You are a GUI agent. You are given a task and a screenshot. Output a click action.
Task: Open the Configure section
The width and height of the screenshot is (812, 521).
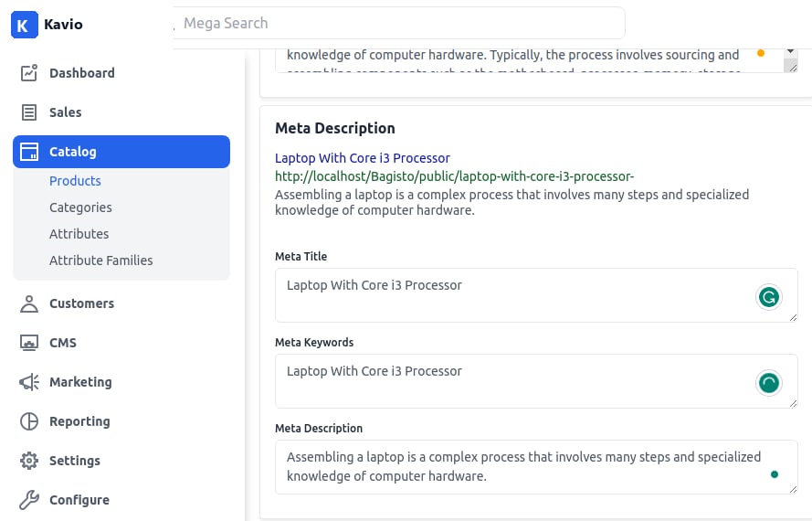tap(121, 500)
